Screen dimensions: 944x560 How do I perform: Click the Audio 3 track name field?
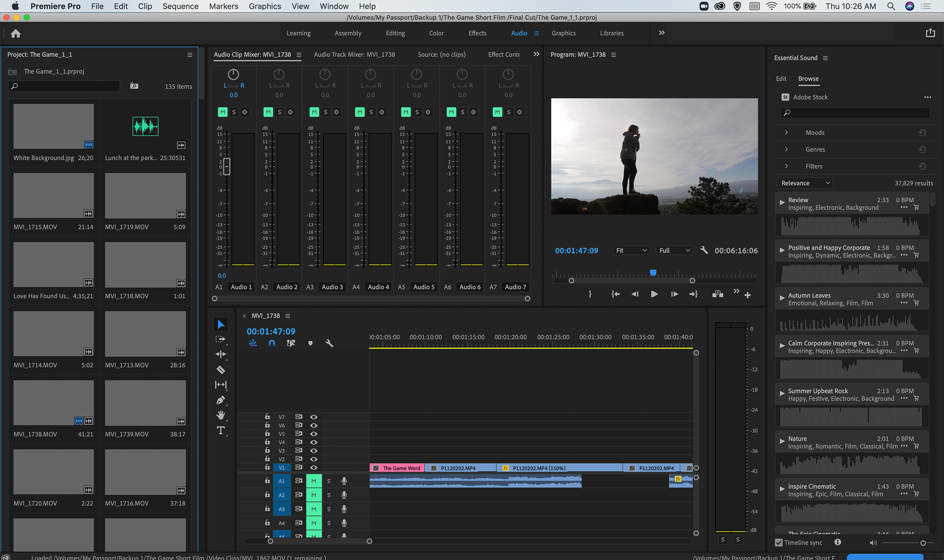pyautogui.click(x=332, y=287)
